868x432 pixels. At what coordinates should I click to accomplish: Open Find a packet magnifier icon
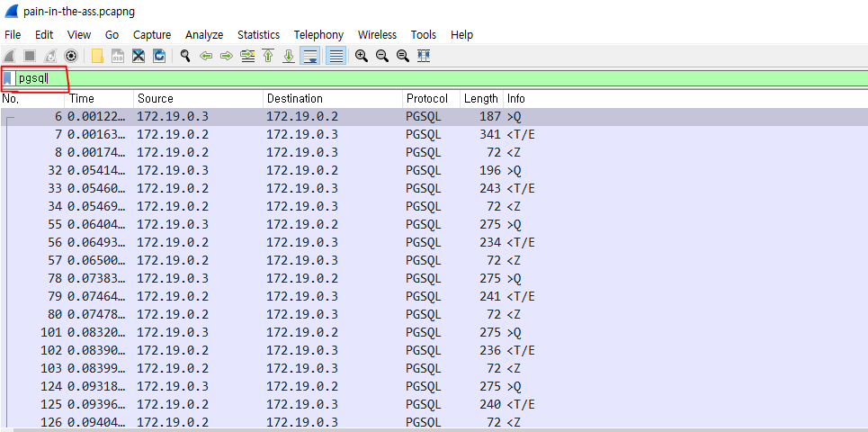coord(185,56)
